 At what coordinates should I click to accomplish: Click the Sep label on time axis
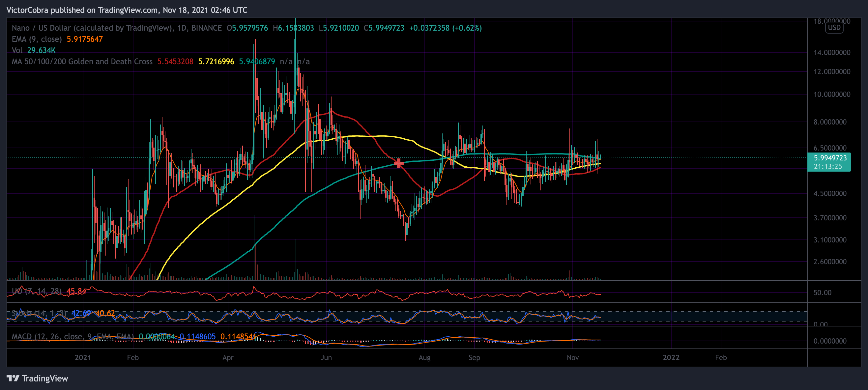[474, 357]
